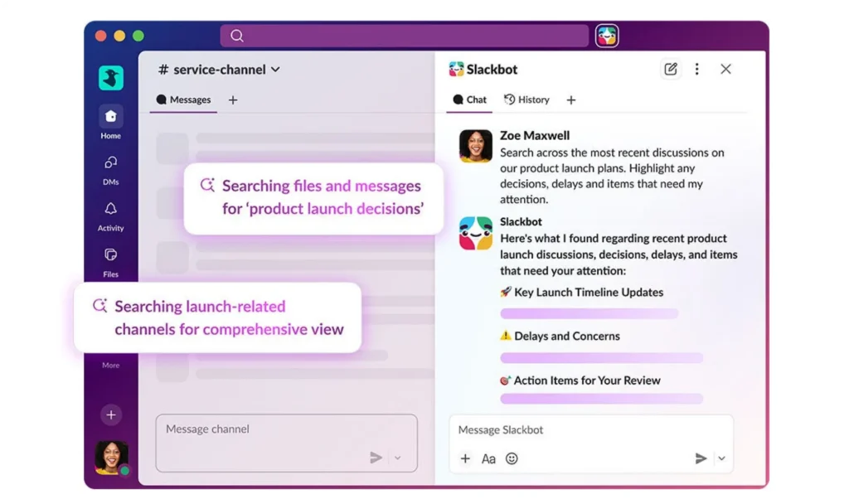The width and height of the screenshot is (849, 504).
Task: Select the Messages tab
Action: click(183, 99)
